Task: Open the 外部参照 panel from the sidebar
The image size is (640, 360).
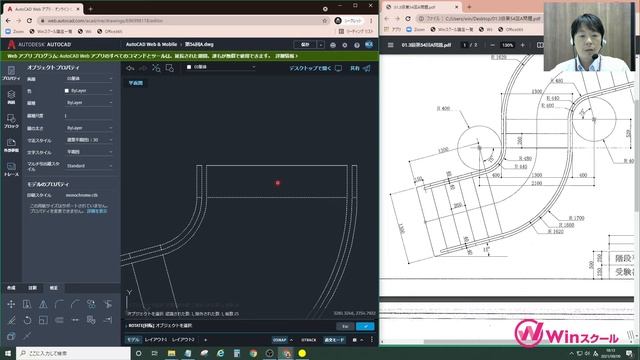Action: click(11, 145)
